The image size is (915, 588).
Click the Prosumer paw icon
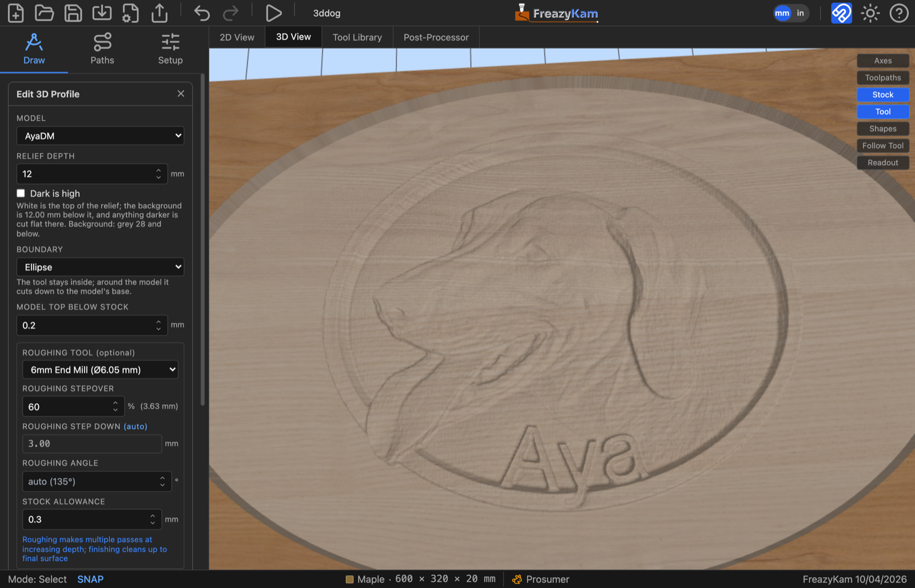click(517, 579)
